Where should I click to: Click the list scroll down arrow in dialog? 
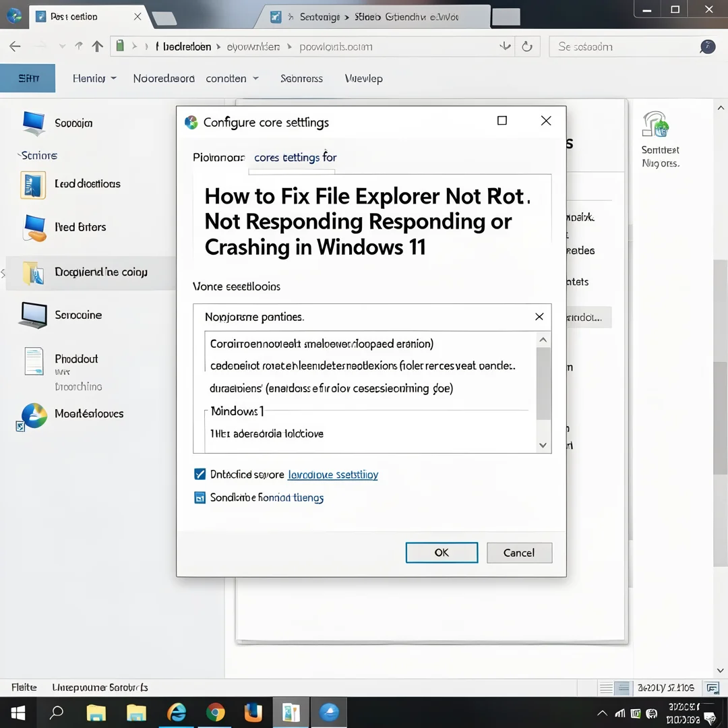(x=543, y=446)
